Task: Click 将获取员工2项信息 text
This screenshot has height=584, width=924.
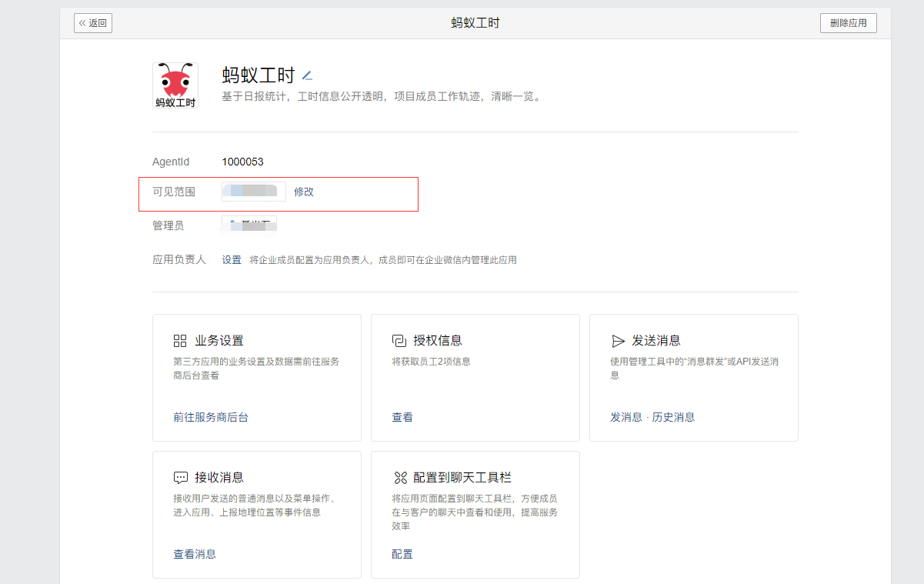Action: [431, 362]
